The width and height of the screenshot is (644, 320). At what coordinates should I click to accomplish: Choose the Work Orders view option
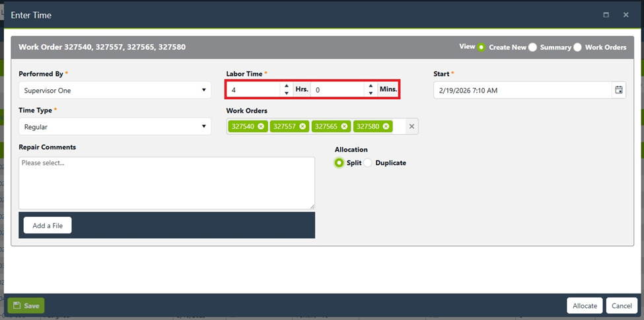point(578,48)
